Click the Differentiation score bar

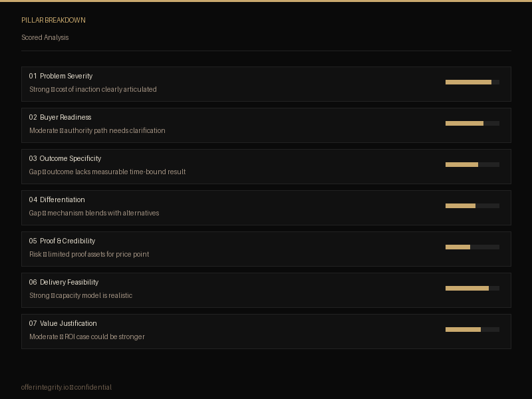472,206
